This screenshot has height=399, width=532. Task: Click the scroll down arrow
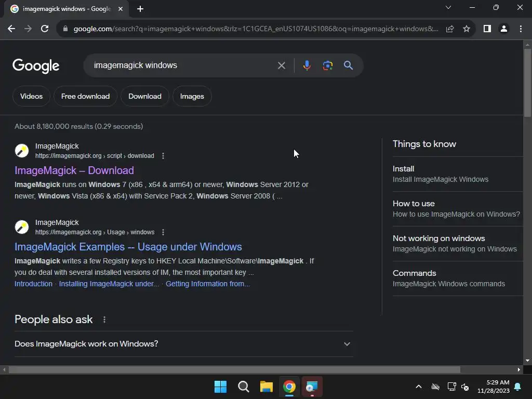click(527, 361)
